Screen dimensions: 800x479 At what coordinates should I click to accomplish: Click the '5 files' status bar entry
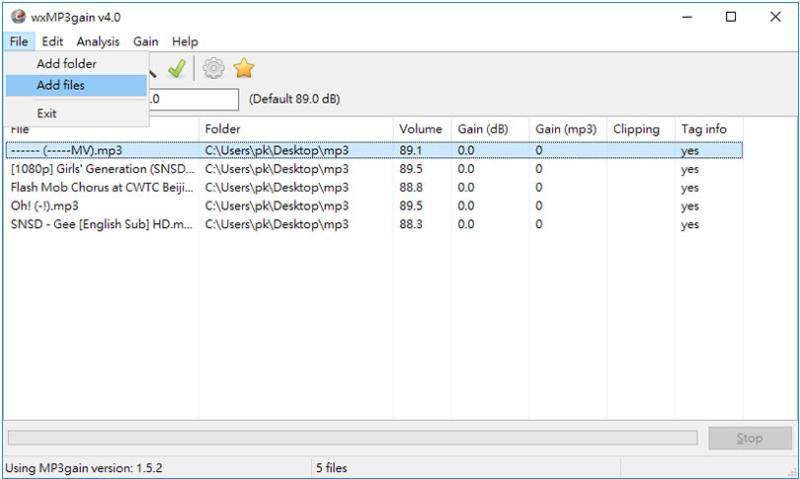[331, 468]
